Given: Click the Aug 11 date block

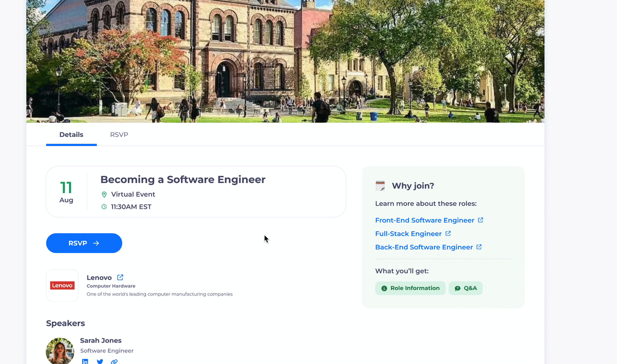Looking at the screenshot, I should (66, 192).
